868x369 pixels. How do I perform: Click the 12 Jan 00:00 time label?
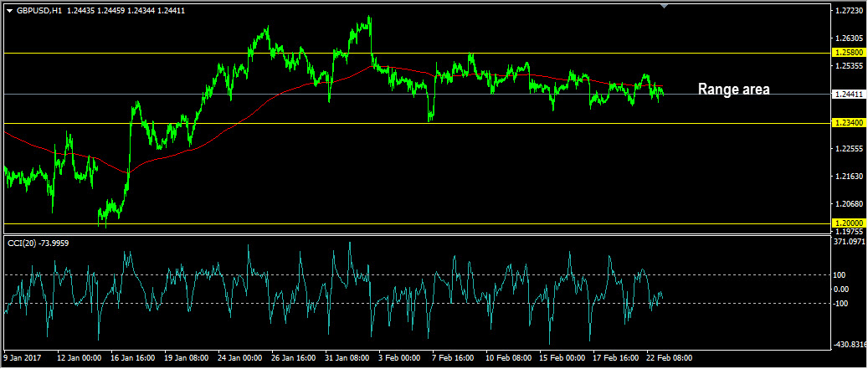[80, 358]
